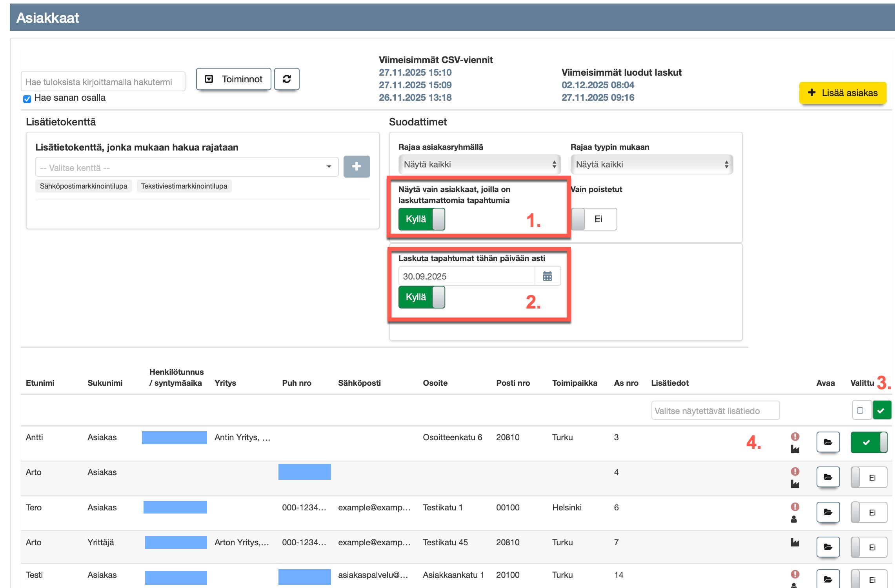Expand the Valitse kenttä dropdown
895x588 pixels.
pos(187,167)
